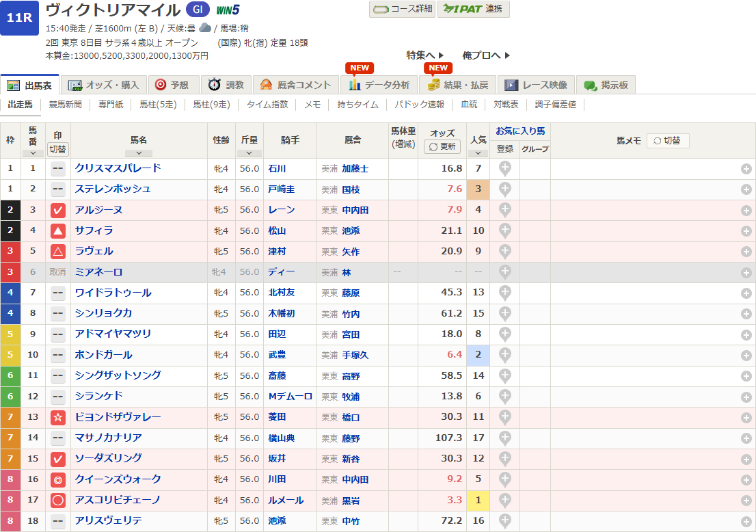Open the 結果・払戻 tab
This screenshot has width=756, height=532.
coord(457,85)
